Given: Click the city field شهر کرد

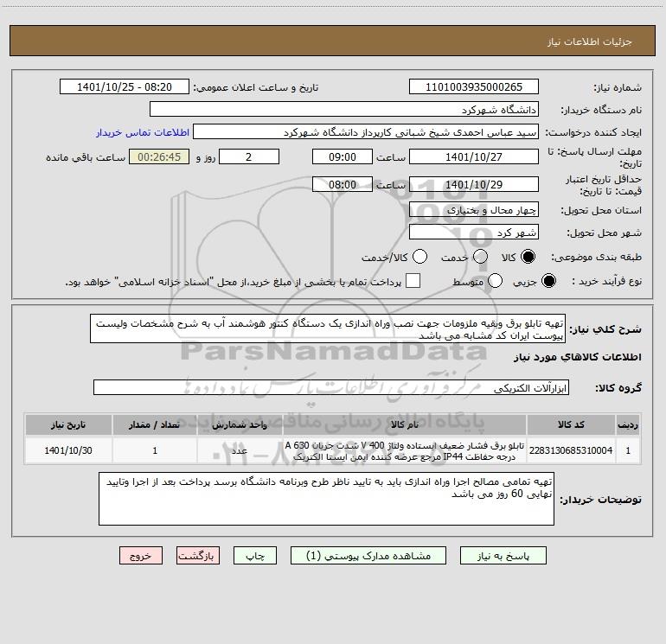Looking at the screenshot, I should coord(474,233).
